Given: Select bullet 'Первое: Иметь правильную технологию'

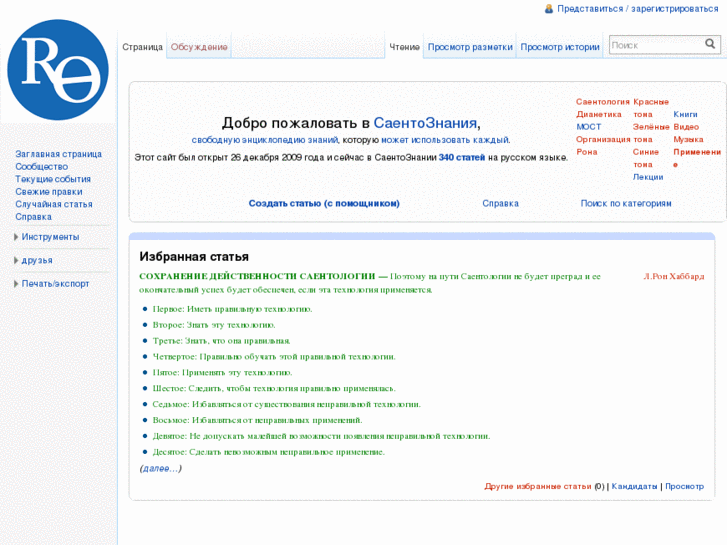Looking at the screenshot, I should point(232,309).
